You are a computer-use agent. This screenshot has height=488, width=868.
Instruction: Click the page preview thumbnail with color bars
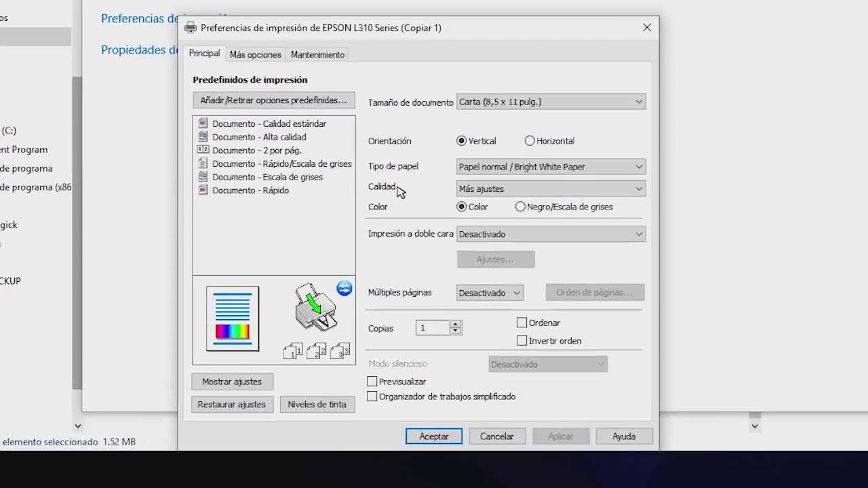point(233,319)
